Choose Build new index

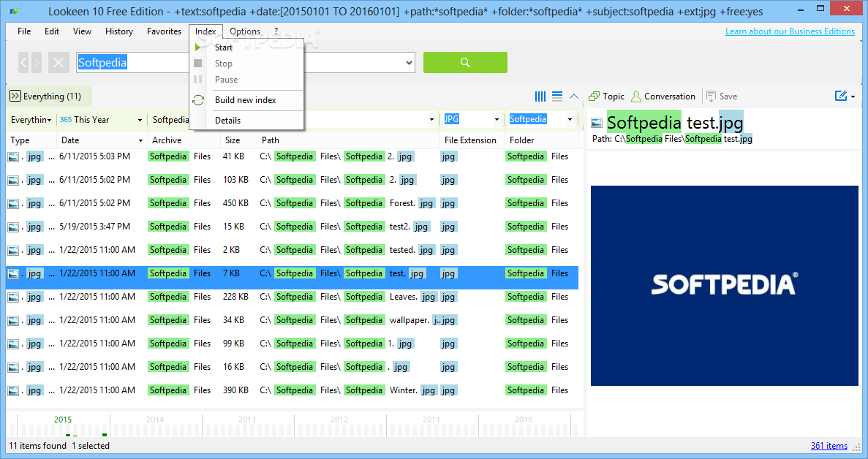pos(245,100)
